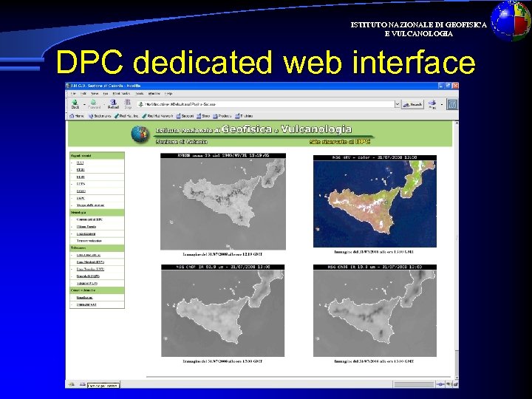This screenshot has height=399, width=532.
Task: Click the Stromboli telecamera link
Action: [88, 276]
